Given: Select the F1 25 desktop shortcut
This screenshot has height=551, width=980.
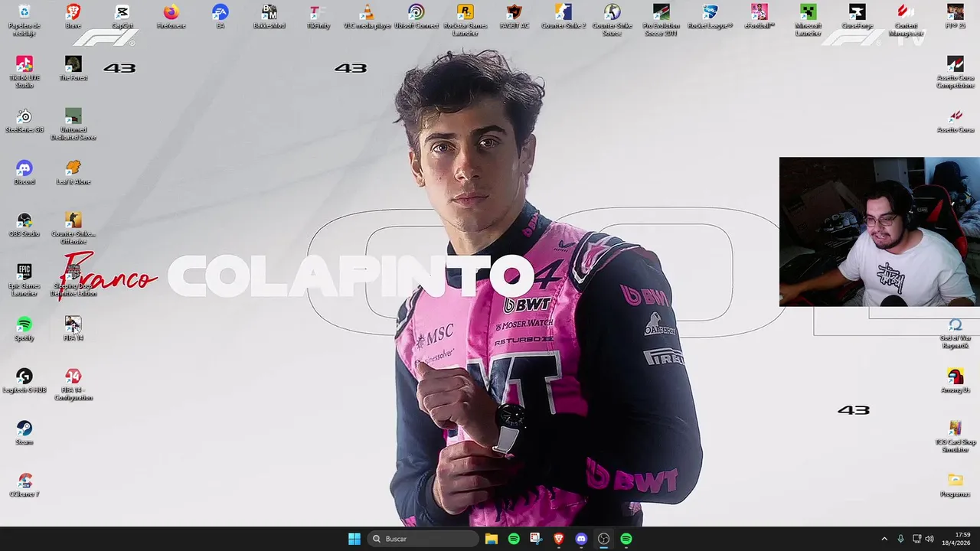Looking at the screenshot, I should tap(955, 16).
